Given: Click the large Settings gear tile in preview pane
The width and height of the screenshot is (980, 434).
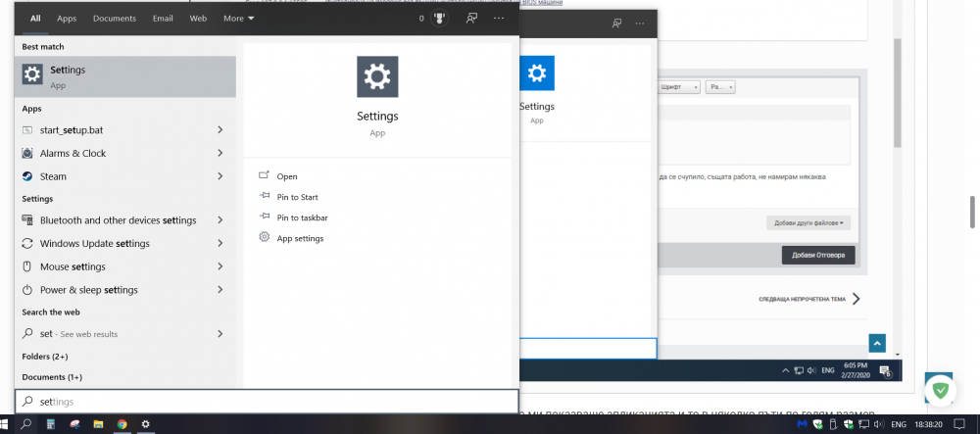Looking at the screenshot, I should click(x=377, y=76).
